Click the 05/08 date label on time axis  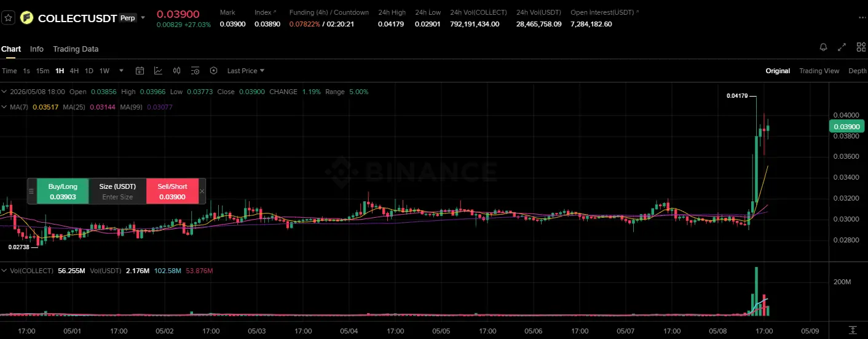click(x=718, y=331)
